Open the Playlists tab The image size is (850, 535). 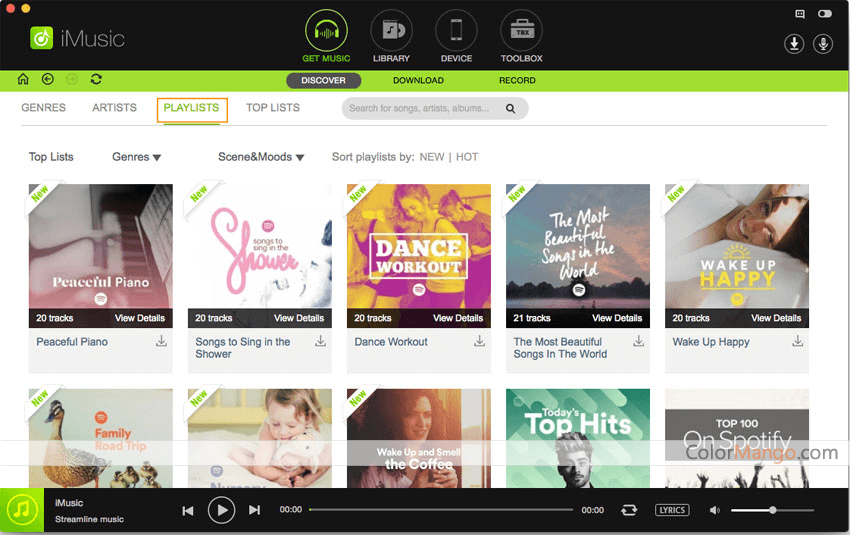(191, 108)
